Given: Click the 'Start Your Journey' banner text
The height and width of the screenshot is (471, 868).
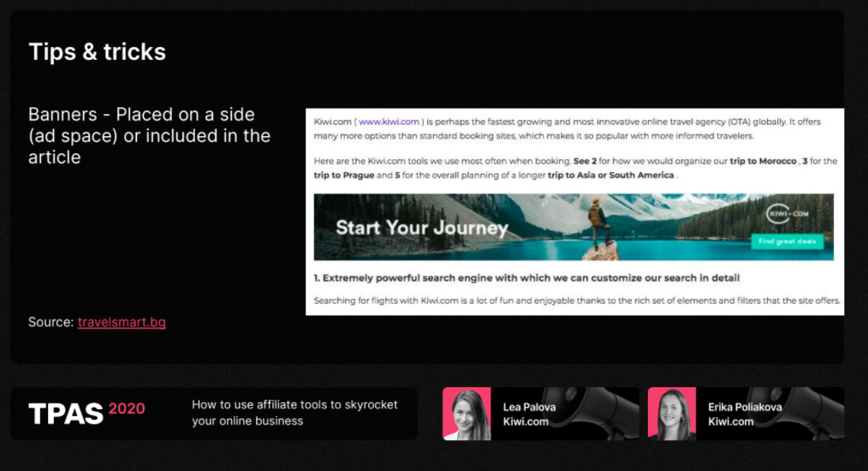Looking at the screenshot, I should 421,228.
